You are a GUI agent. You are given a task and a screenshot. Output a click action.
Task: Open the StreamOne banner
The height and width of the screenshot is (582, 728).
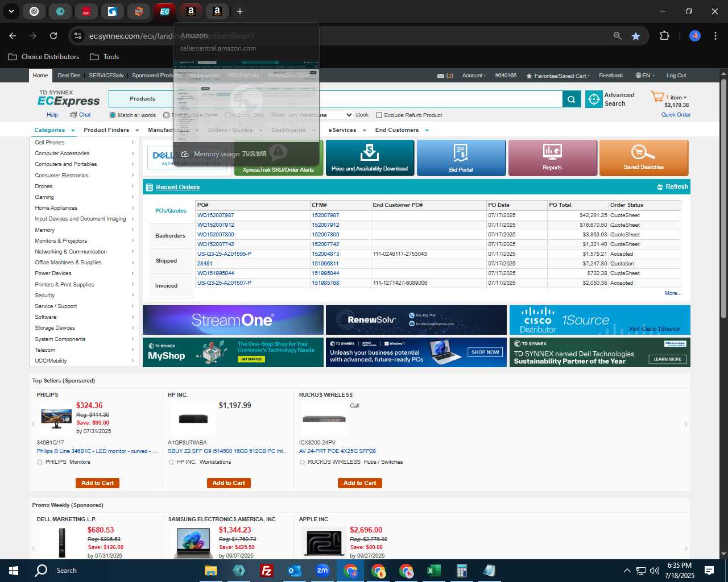click(233, 320)
